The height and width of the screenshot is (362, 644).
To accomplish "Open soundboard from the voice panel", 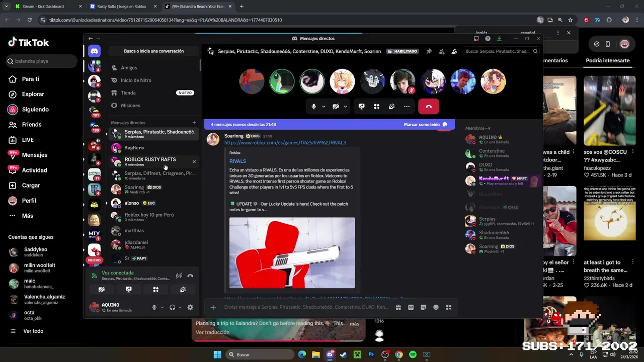I will (183, 290).
